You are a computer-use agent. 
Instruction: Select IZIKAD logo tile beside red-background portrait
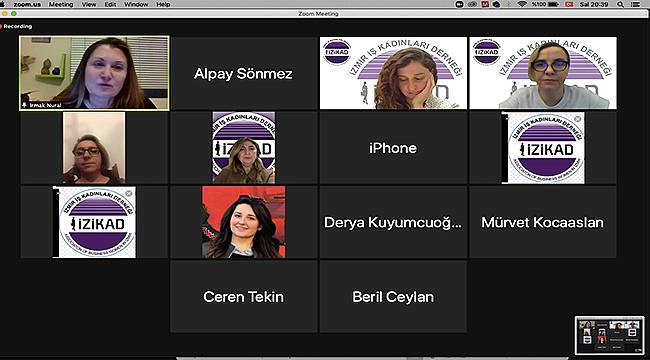pyautogui.click(x=95, y=222)
